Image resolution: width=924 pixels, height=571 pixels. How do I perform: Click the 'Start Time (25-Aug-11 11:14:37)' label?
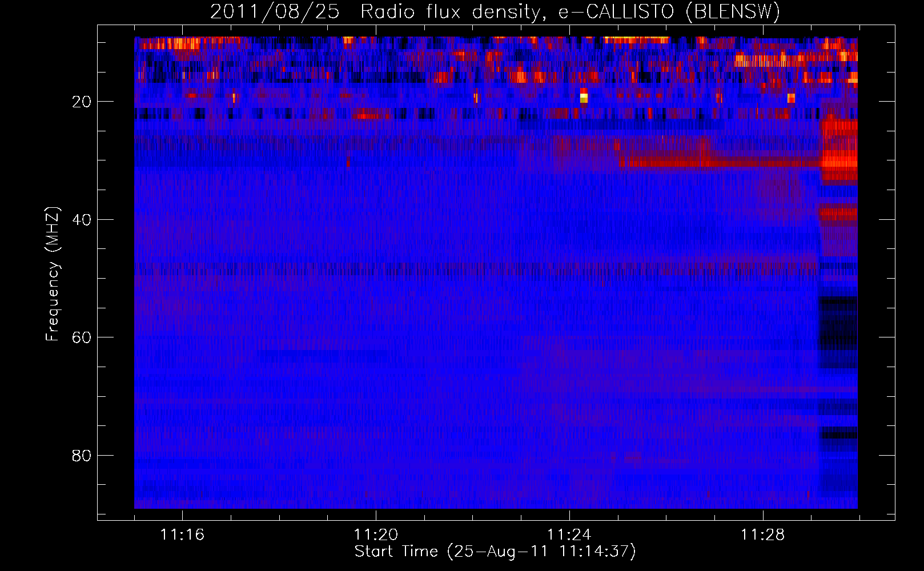tap(495, 552)
